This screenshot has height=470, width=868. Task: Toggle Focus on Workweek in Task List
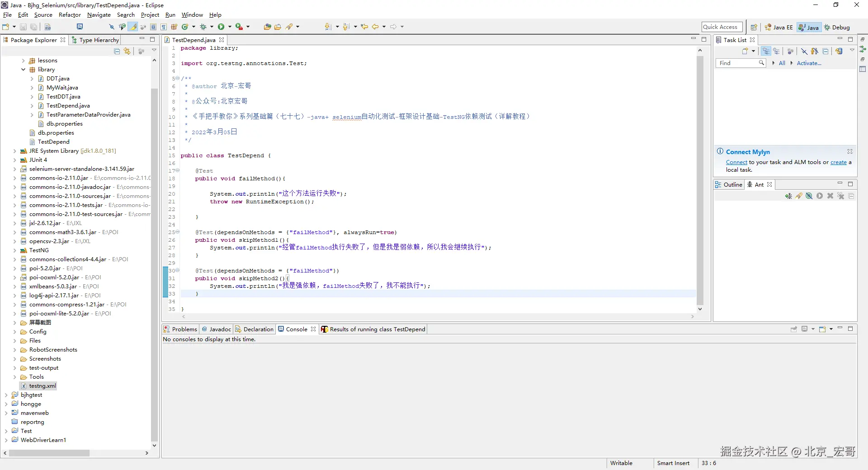coord(790,51)
